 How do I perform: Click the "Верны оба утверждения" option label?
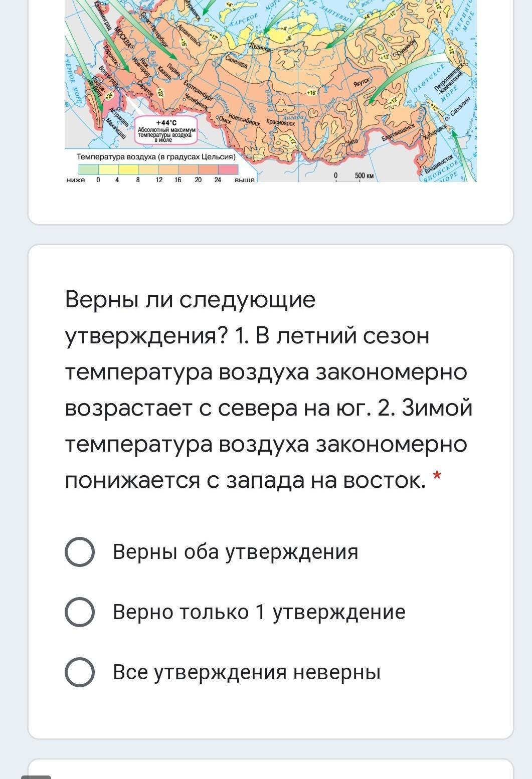point(236,552)
